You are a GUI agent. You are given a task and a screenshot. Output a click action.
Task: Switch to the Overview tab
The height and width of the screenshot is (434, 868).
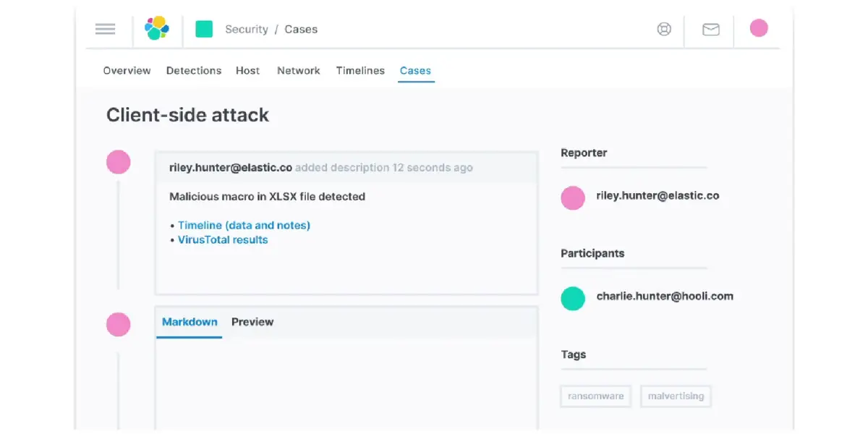click(127, 71)
